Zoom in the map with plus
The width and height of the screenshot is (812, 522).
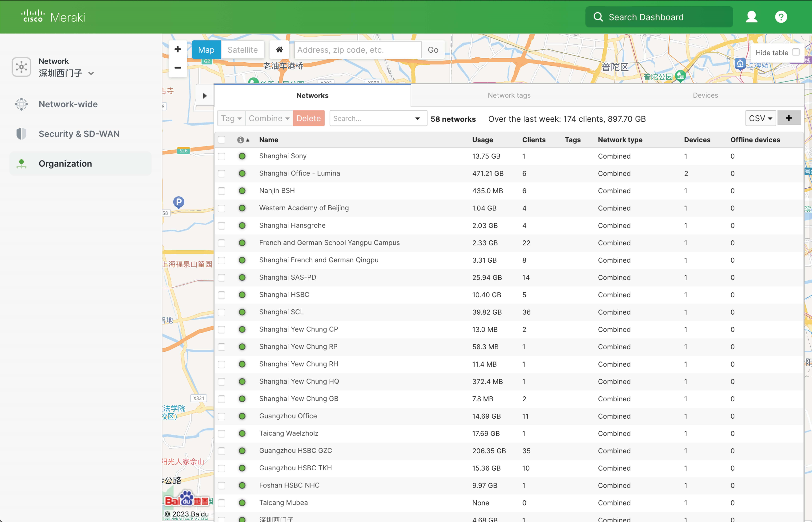178,50
